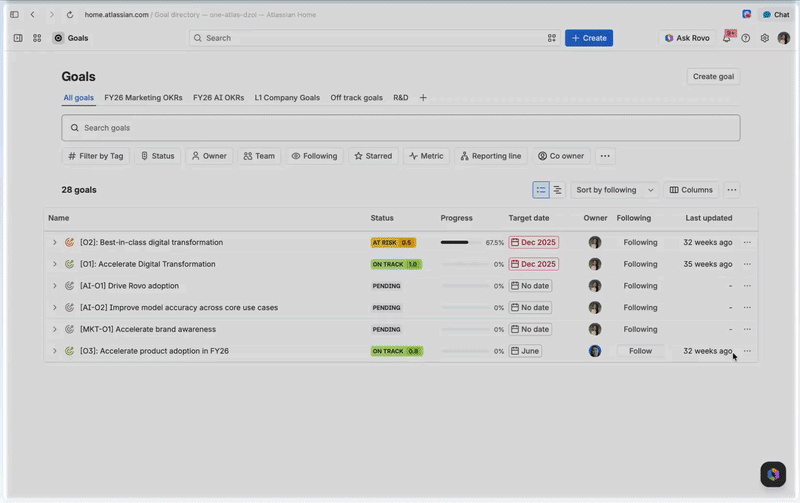Open the profile avatar in top bar
Viewport: 800px width, 503px height.
[x=784, y=38]
